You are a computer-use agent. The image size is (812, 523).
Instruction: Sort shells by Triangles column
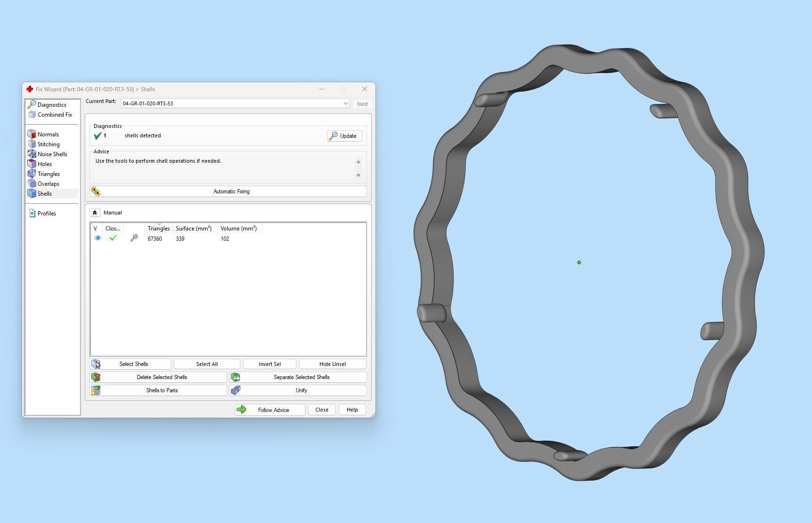[x=159, y=229]
